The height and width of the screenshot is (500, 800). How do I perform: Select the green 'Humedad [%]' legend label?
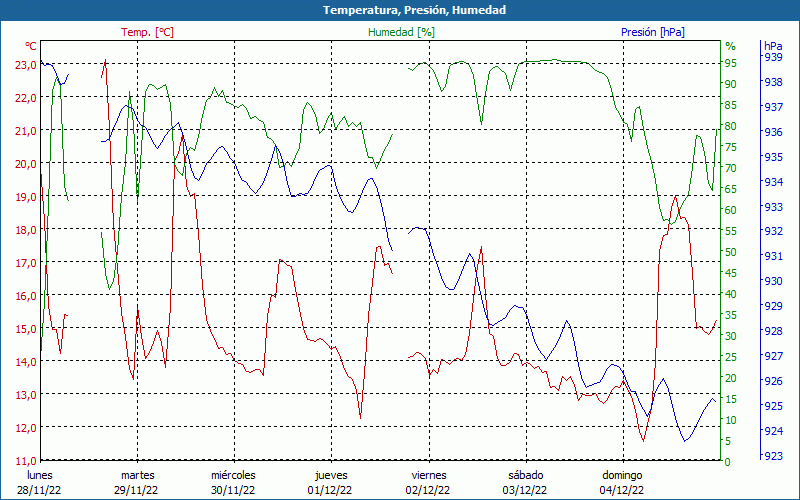pyautogui.click(x=402, y=32)
